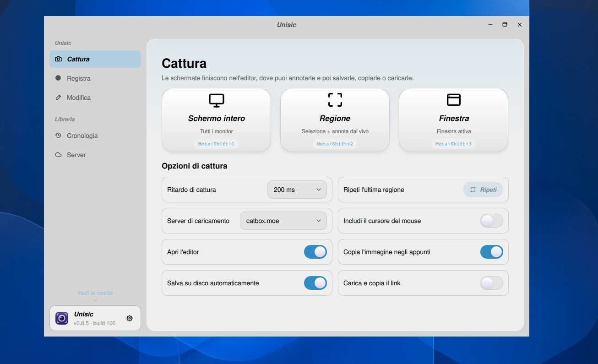Screen dimensions: 598x364
Task: Disable Salva su disco automaticamente
Action: point(315,283)
